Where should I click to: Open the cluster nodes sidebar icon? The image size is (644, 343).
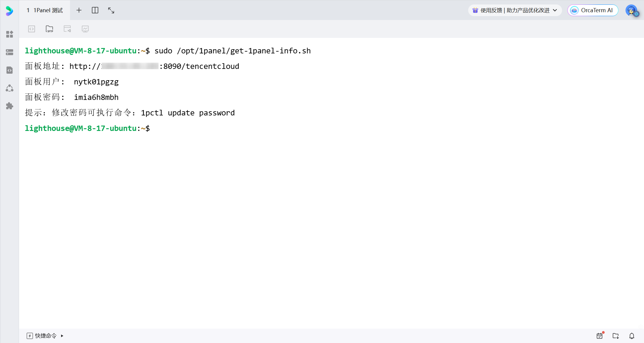pyautogui.click(x=10, y=88)
